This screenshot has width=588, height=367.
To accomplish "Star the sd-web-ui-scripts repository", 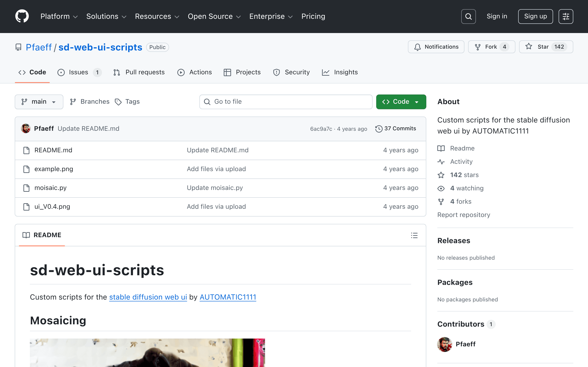I will coord(546,47).
